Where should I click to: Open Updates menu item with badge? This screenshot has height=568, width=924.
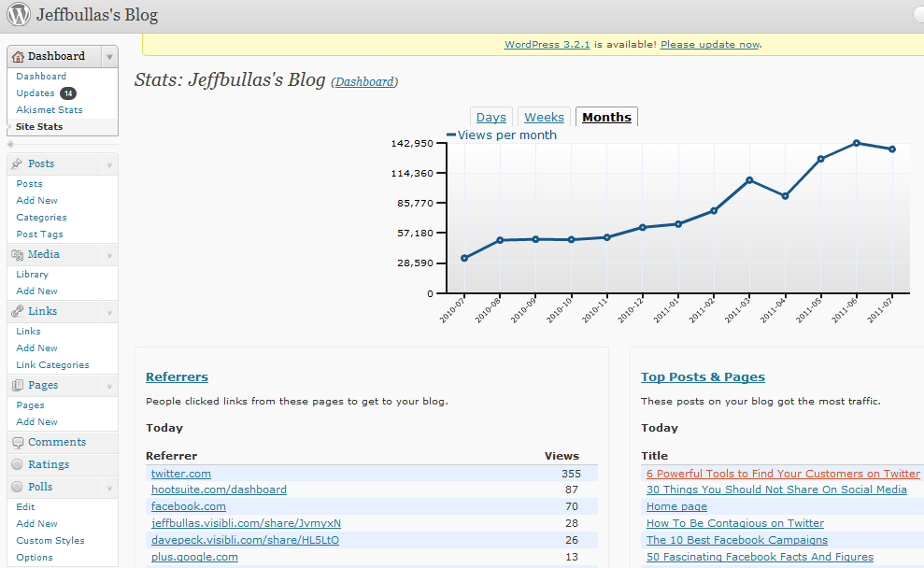pyautogui.click(x=46, y=93)
